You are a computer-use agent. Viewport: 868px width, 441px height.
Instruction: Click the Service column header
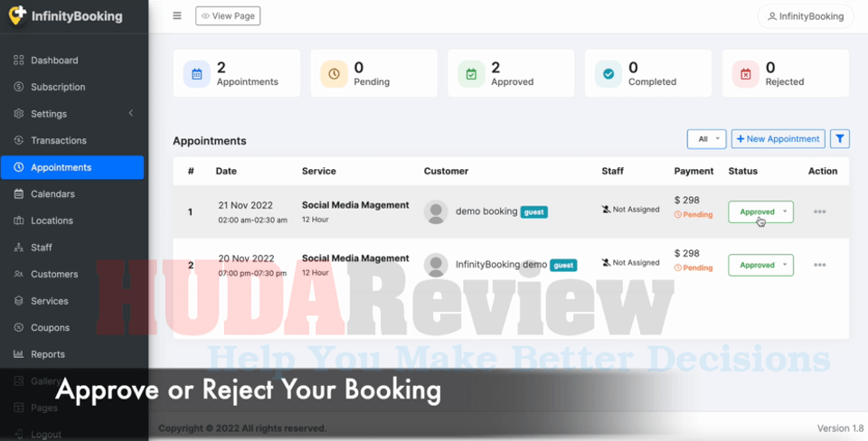pos(319,171)
